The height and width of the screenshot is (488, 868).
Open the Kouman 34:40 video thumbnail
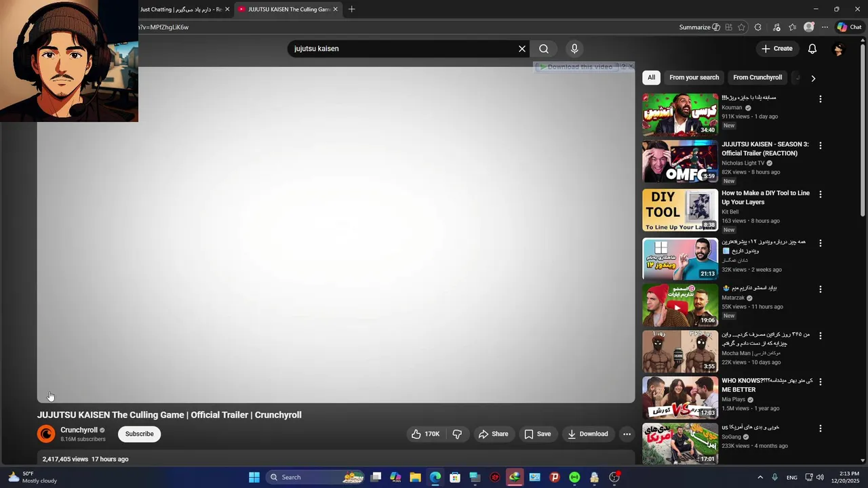pyautogui.click(x=680, y=115)
